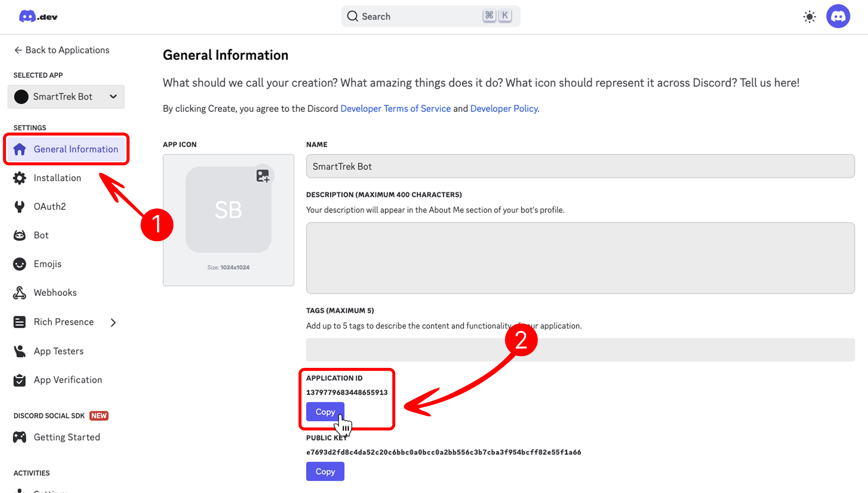This screenshot has width=868, height=493.
Task: Focus the Search box
Action: tap(431, 16)
